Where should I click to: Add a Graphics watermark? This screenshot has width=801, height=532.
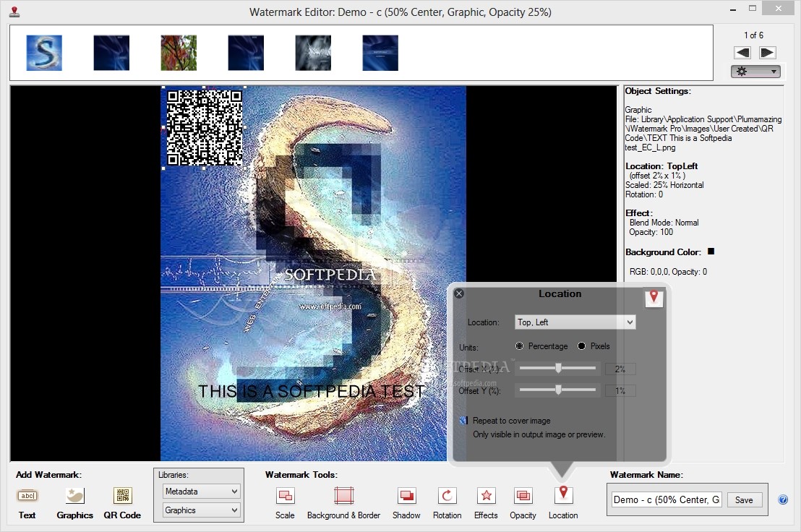pyautogui.click(x=75, y=496)
